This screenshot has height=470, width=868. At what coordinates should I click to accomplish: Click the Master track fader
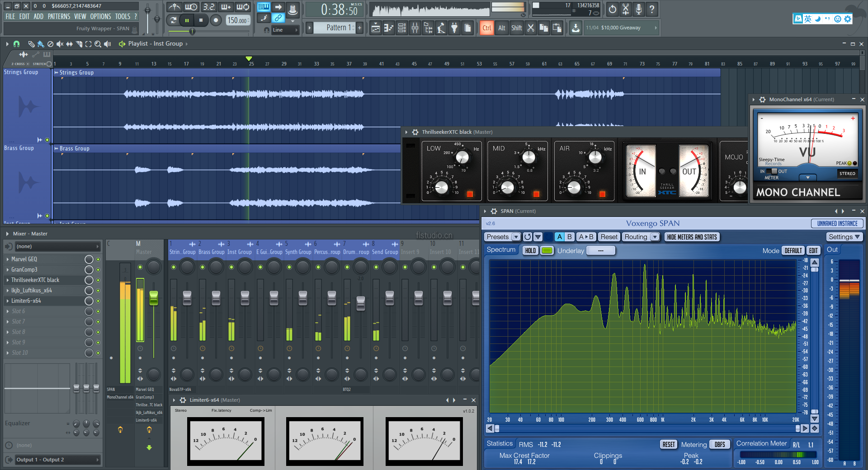[x=154, y=298]
